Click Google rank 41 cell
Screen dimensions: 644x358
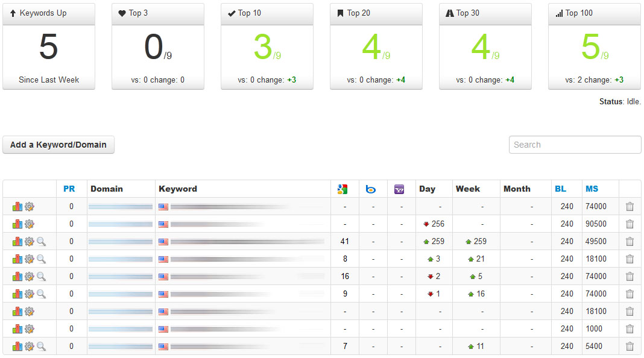pos(344,242)
